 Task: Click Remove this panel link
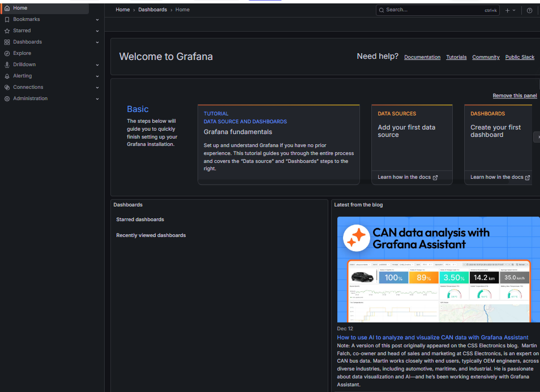coord(515,96)
